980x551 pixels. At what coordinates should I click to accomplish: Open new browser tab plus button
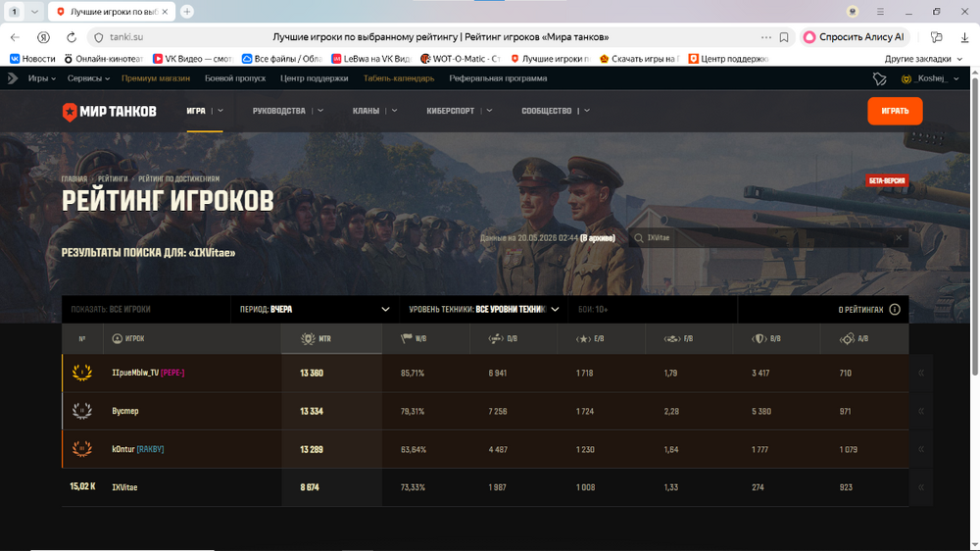pos(187,11)
